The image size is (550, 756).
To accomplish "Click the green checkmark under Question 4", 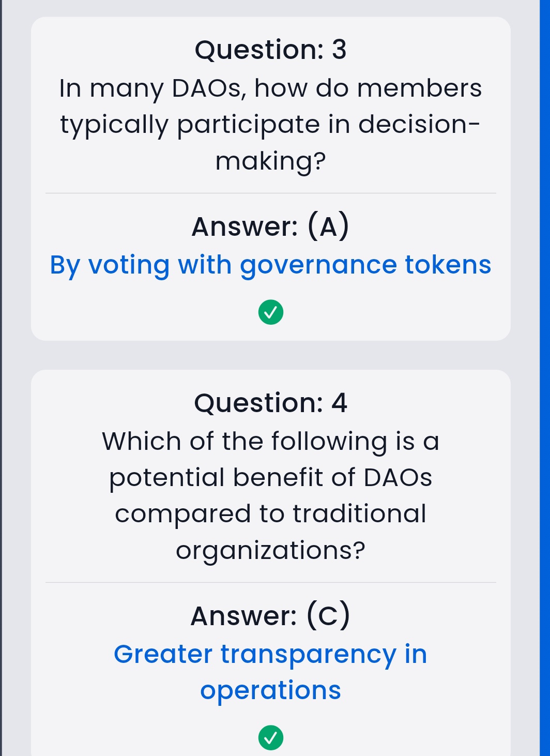I will [271, 737].
